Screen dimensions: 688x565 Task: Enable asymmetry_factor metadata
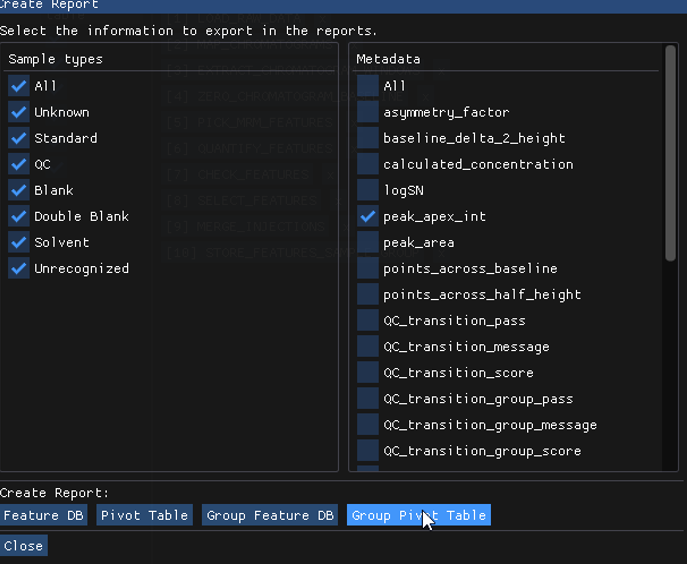tap(368, 112)
